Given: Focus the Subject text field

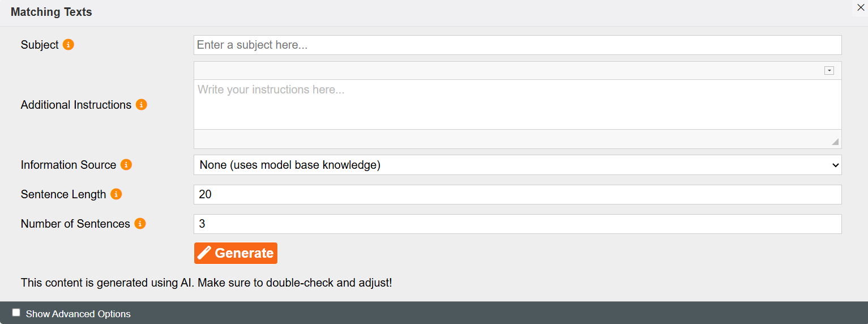Looking at the screenshot, I should (518, 45).
